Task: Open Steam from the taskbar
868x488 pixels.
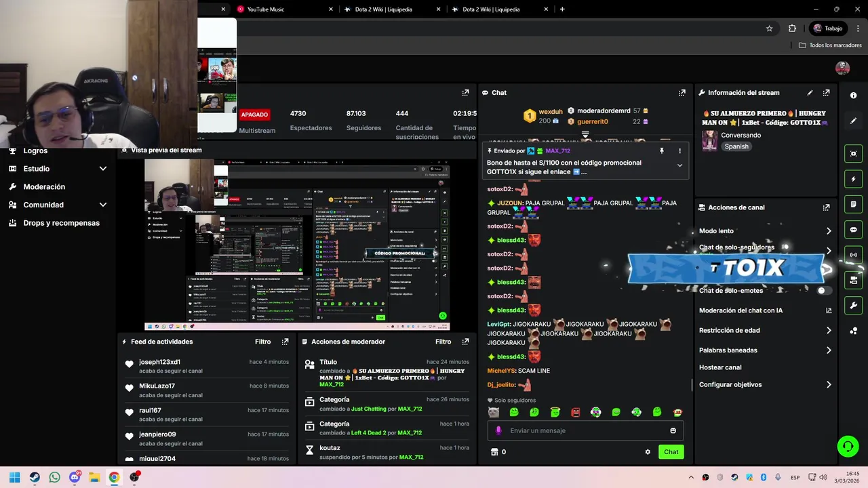Action: [x=35, y=477]
